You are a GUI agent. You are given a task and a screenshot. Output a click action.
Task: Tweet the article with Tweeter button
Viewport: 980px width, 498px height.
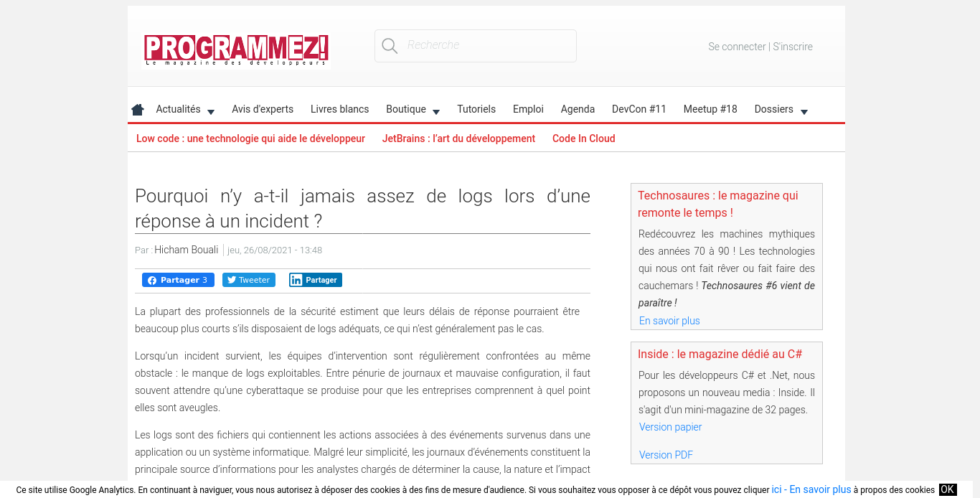click(249, 280)
